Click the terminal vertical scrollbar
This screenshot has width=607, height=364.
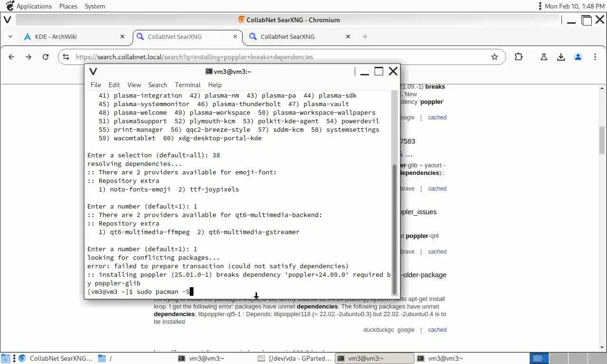tap(395, 229)
